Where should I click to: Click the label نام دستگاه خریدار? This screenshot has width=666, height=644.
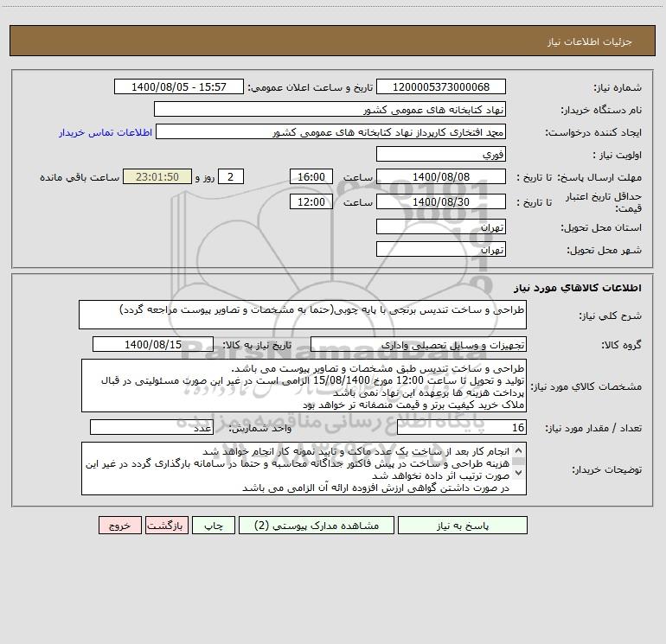[601, 110]
